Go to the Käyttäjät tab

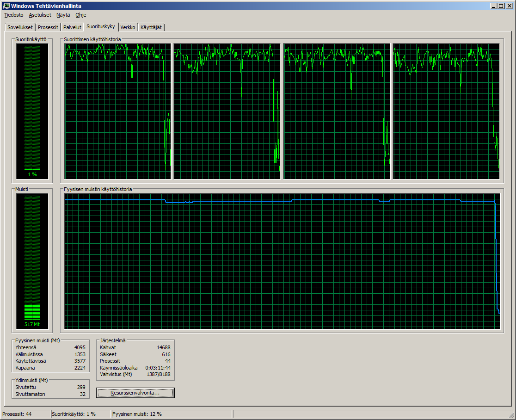coord(151,27)
